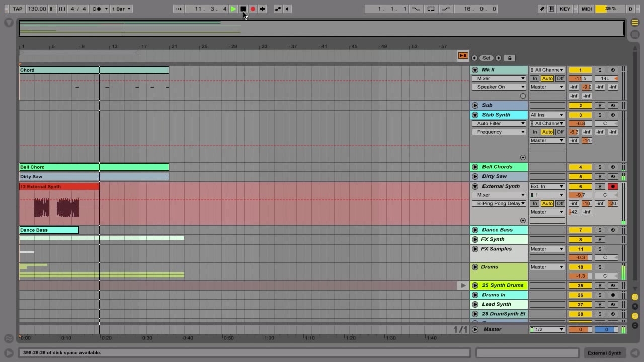
Task: Adjust the 14L pan control on Mk II
Action: 606,78
